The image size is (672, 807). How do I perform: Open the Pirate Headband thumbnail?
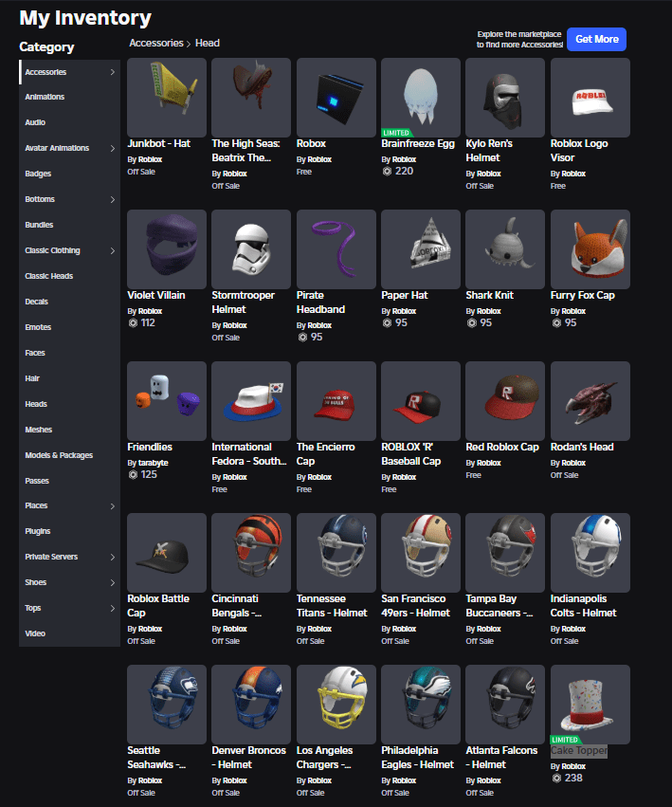[x=336, y=249]
